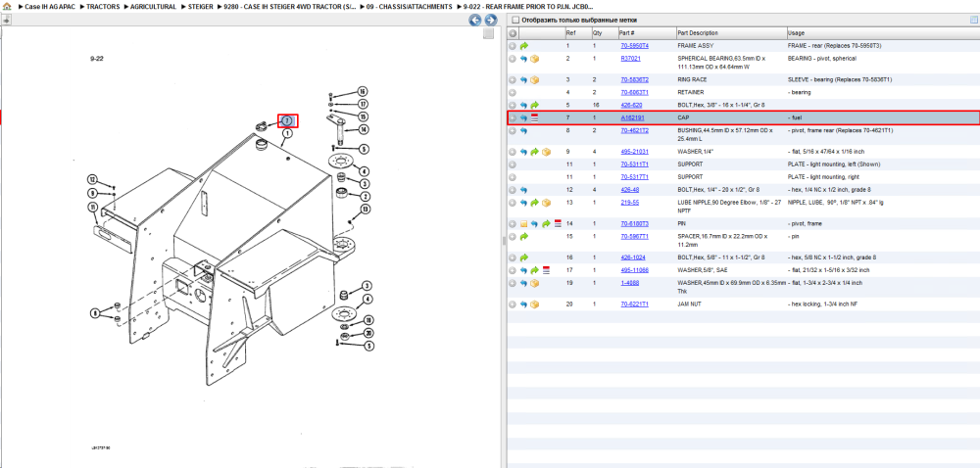
Task: Select callout 13 in the diagram
Action: pos(365,210)
